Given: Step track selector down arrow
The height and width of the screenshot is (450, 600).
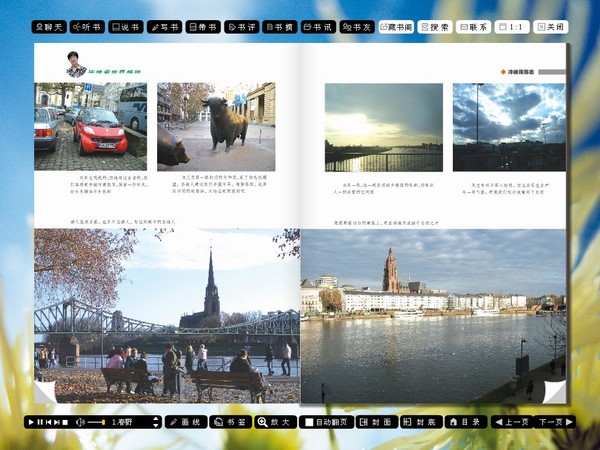Looking at the screenshot, I should point(155,425).
